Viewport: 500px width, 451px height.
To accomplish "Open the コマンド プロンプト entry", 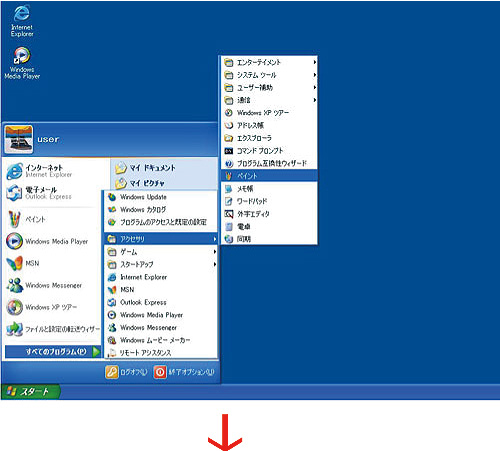I will coord(269,151).
